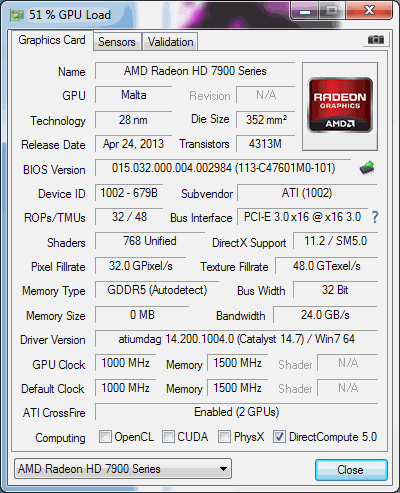Click the Close button
Screen dimensions: 400x493
pos(351,470)
